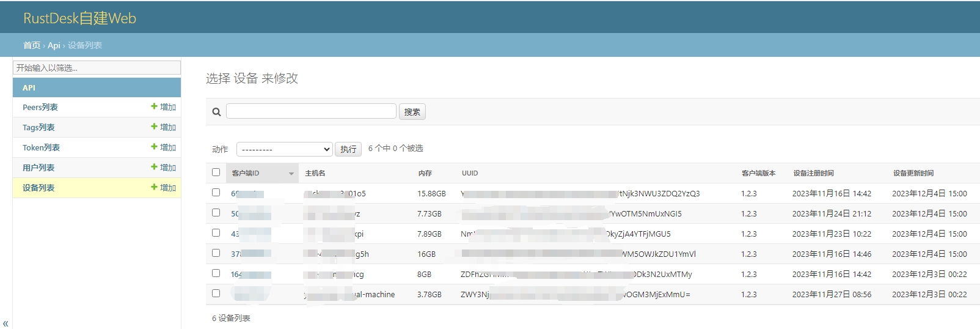Click the plus icon beside Tags列表

[x=154, y=127]
